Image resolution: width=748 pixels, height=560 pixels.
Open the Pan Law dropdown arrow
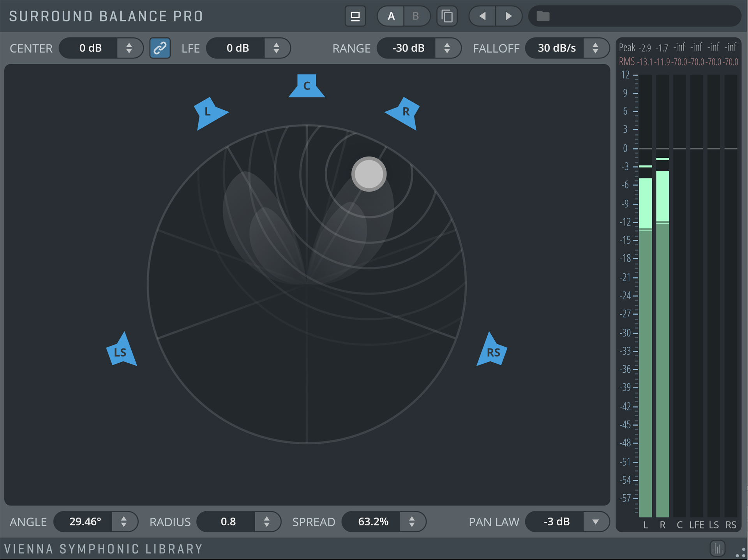tap(595, 521)
